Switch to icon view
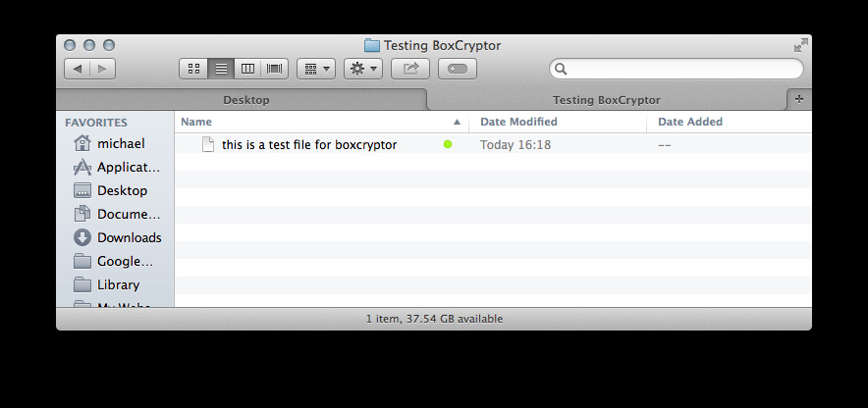Screen dimensions: 868x408 193,69
